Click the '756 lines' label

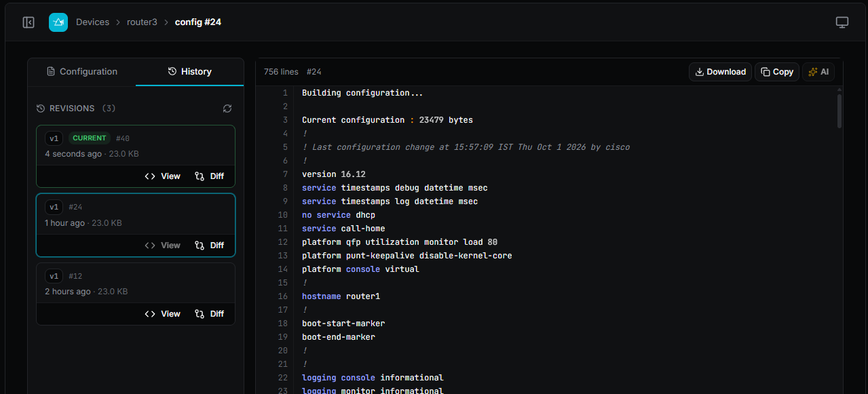281,72
